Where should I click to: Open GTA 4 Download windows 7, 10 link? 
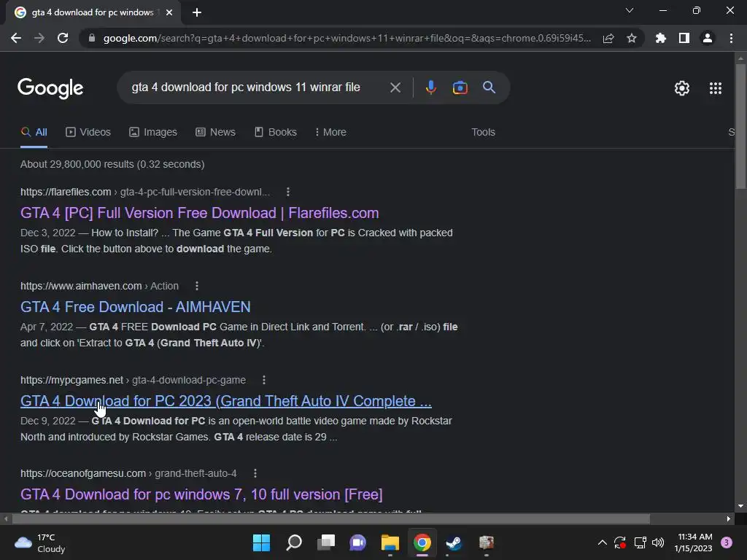pyautogui.click(x=201, y=494)
